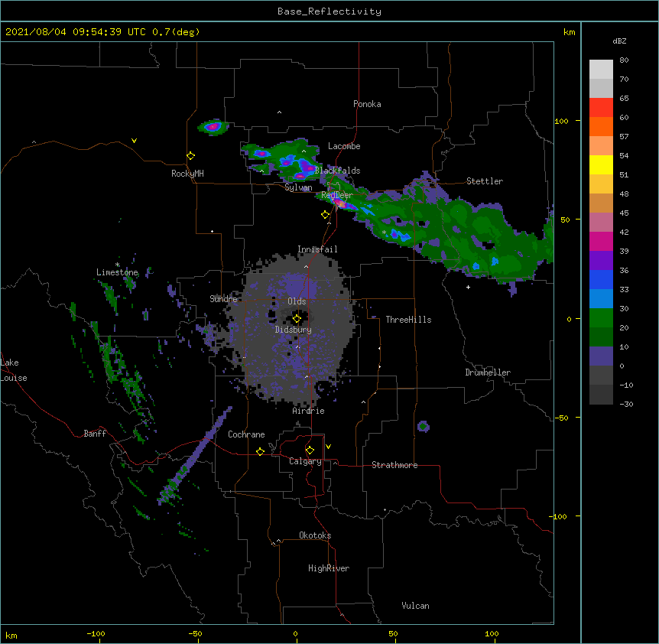Viewport: 659px width, 644px height.
Task: Click the Lacombe city label
Action: coord(344,146)
